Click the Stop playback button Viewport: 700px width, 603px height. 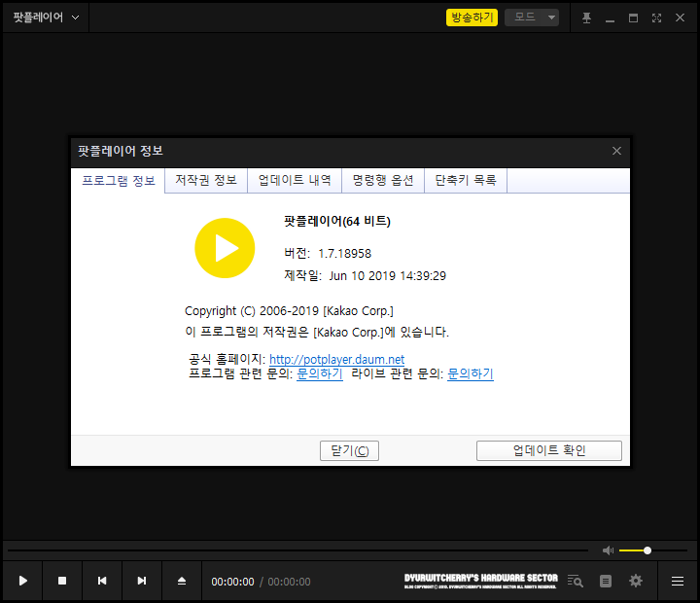click(x=62, y=581)
